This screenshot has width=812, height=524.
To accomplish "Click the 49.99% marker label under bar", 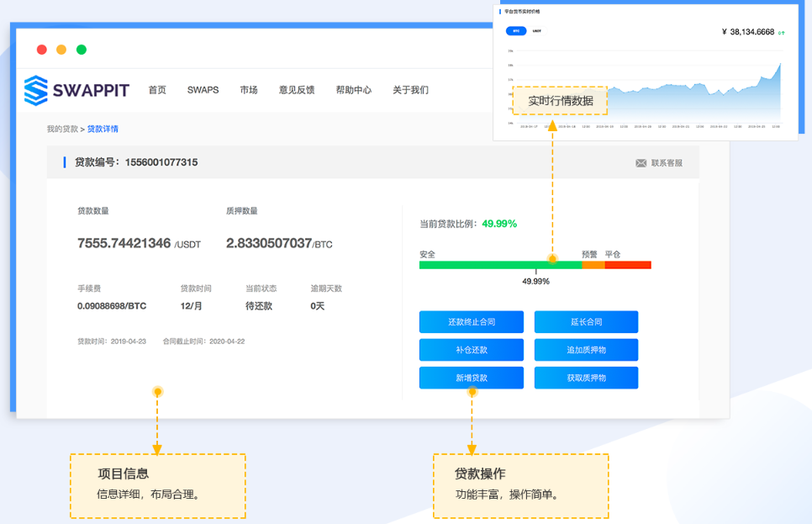I will click(535, 282).
